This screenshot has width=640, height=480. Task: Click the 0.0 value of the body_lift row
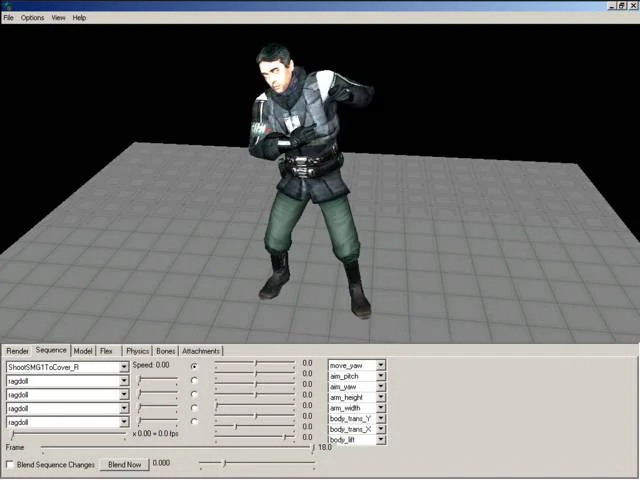pos(307,437)
